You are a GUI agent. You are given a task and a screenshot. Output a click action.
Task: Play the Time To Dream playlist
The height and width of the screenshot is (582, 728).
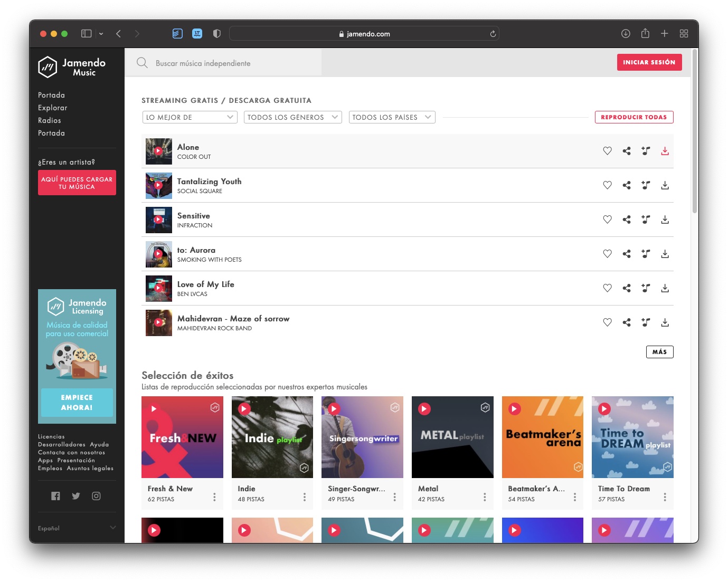(x=604, y=409)
